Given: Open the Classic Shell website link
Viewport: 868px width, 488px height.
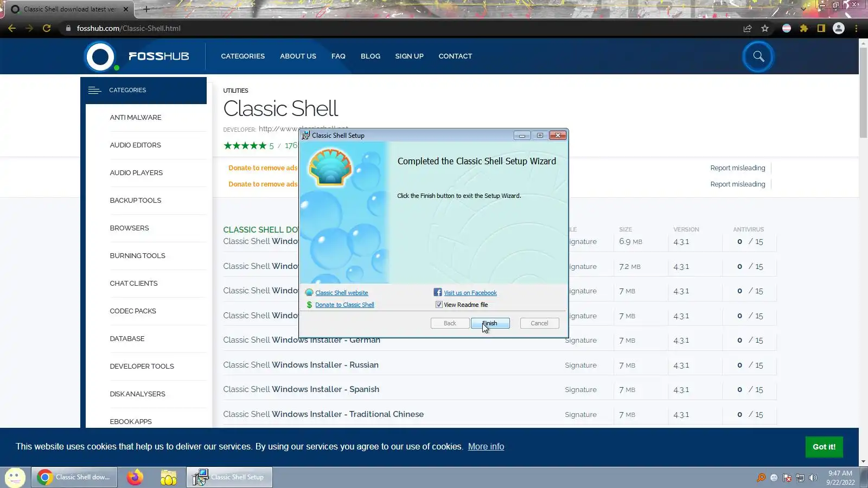Looking at the screenshot, I should point(341,293).
